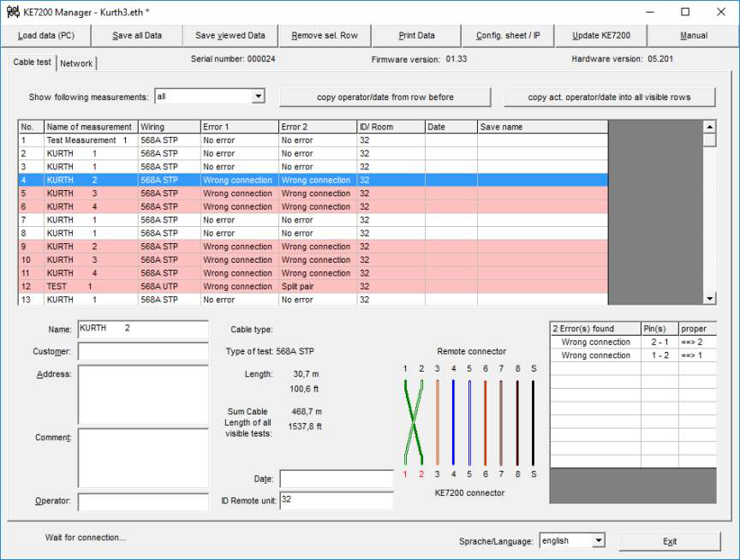Click the Customer input field
Image resolution: width=740 pixels, height=560 pixels.
point(143,351)
